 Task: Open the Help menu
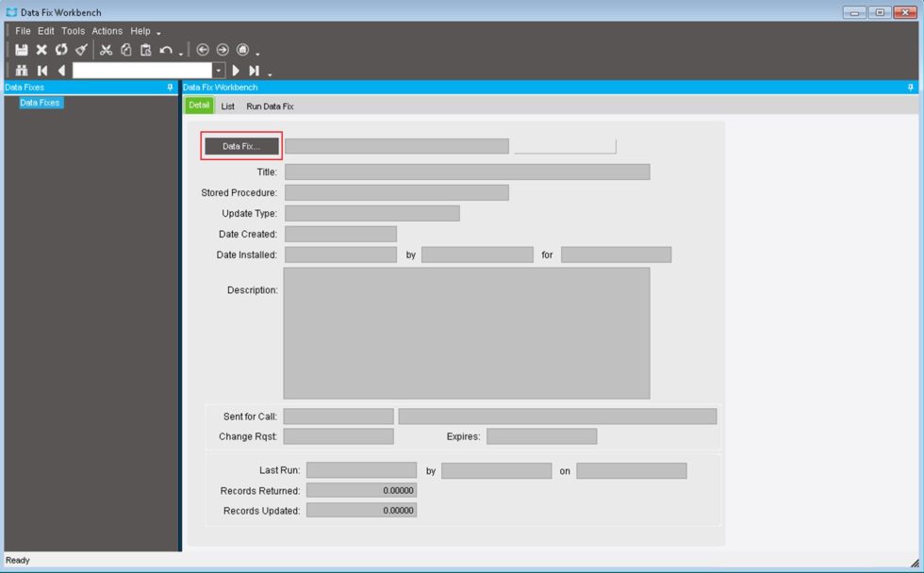(x=140, y=31)
